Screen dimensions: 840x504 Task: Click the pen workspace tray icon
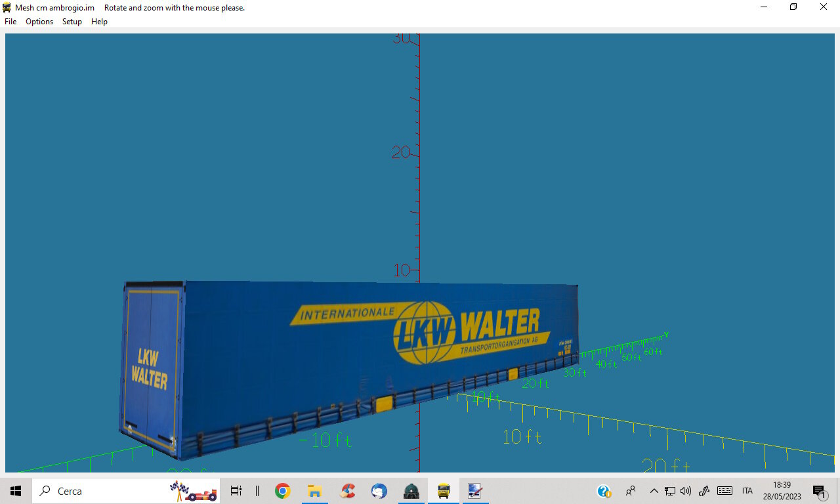(704, 491)
